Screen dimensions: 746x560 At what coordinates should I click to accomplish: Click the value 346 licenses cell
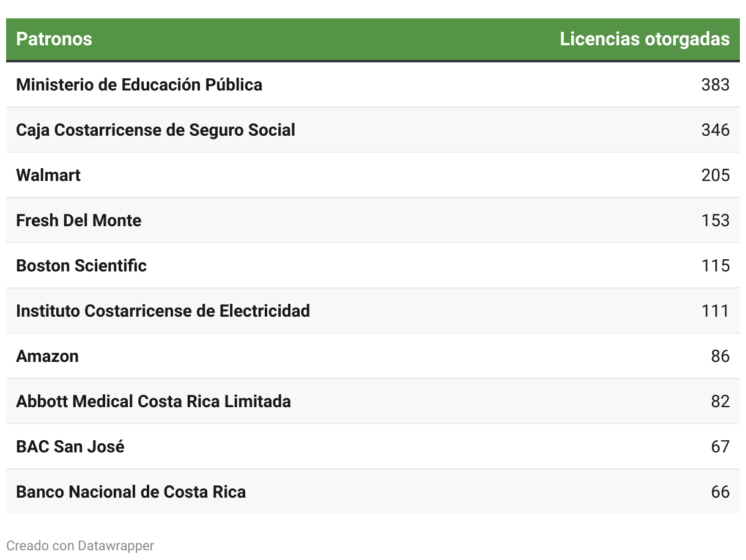click(x=715, y=130)
